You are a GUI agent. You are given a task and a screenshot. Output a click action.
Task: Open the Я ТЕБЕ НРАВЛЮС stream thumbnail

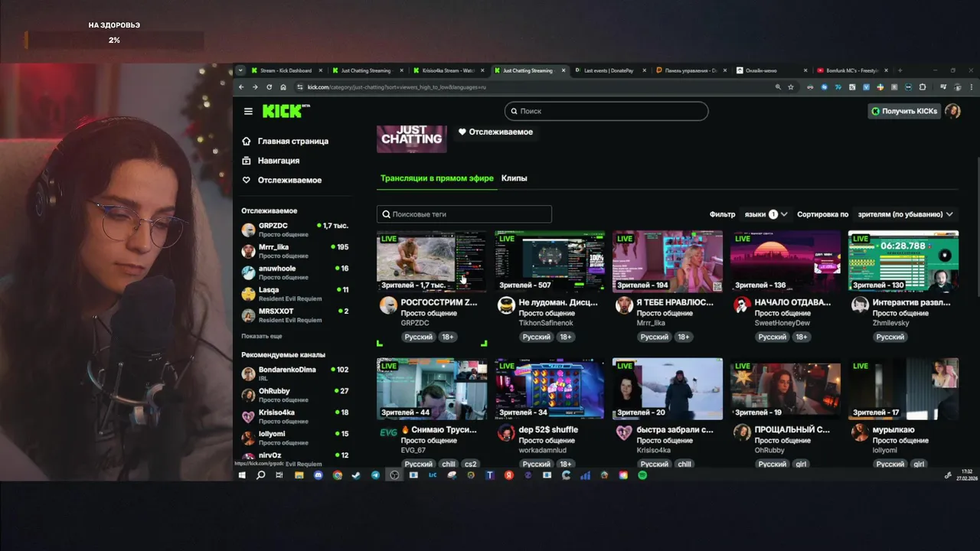pos(668,261)
